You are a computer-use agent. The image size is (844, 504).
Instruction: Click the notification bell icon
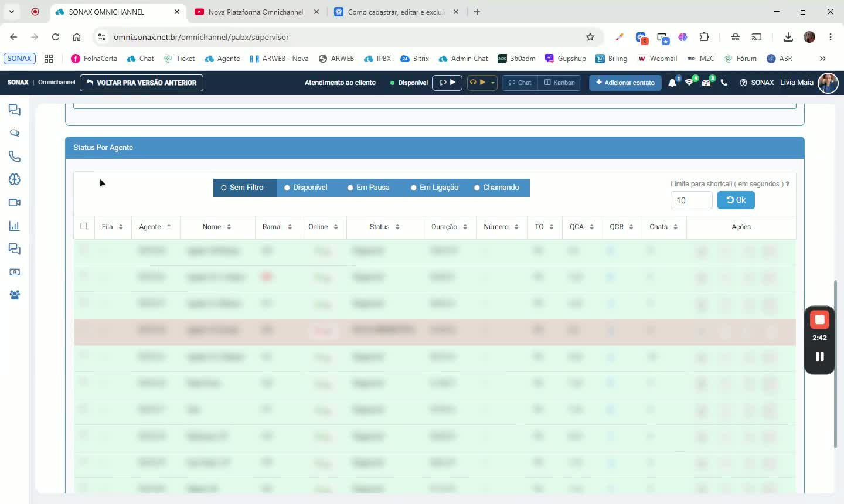[672, 83]
